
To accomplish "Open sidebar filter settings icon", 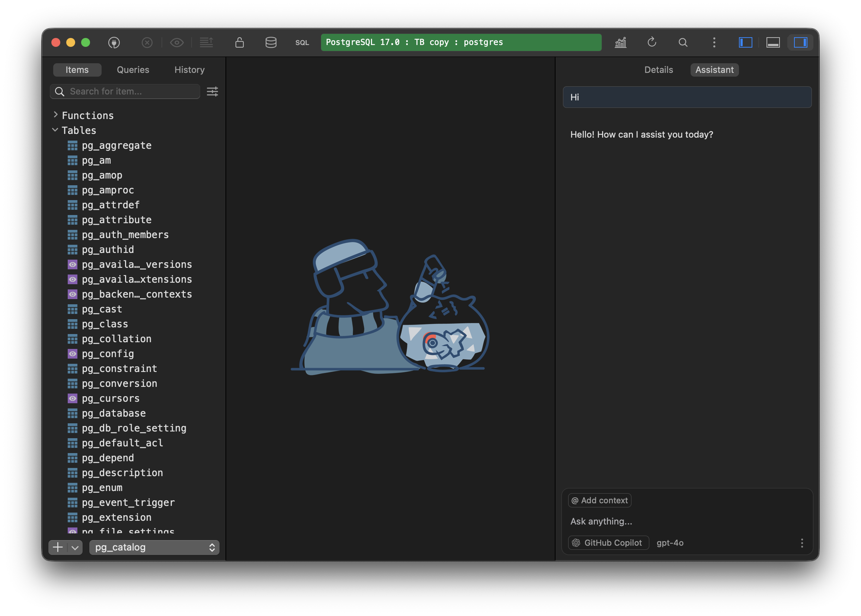I will click(x=212, y=92).
